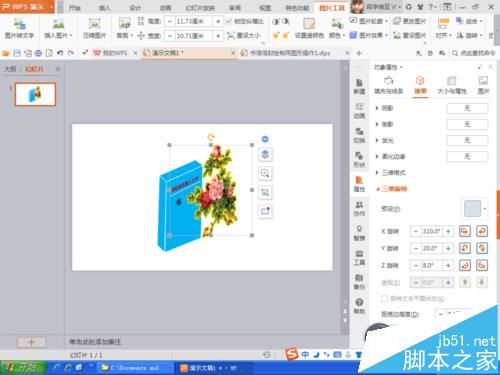The height and width of the screenshot is (375, 500).
Task: Click the Insert Picture icon
Action: pos(58,24)
